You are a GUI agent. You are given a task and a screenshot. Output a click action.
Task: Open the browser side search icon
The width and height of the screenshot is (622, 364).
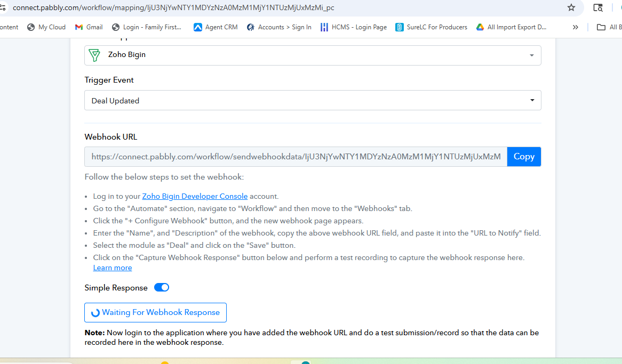(x=598, y=7)
